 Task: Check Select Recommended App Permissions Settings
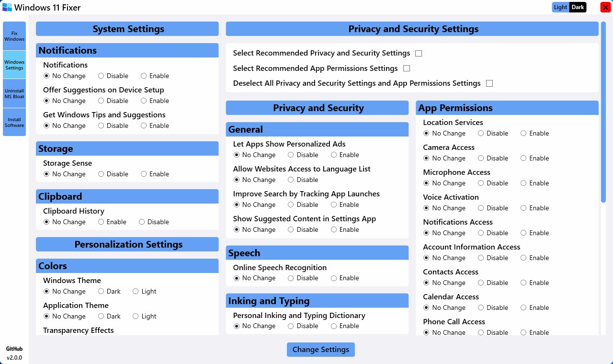tap(406, 68)
